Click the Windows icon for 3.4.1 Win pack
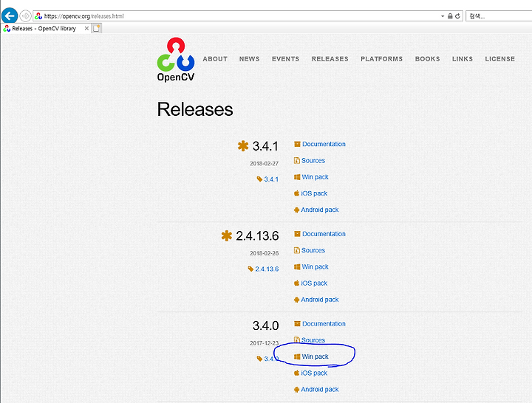This screenshot has width=532, height=403. 297,177
